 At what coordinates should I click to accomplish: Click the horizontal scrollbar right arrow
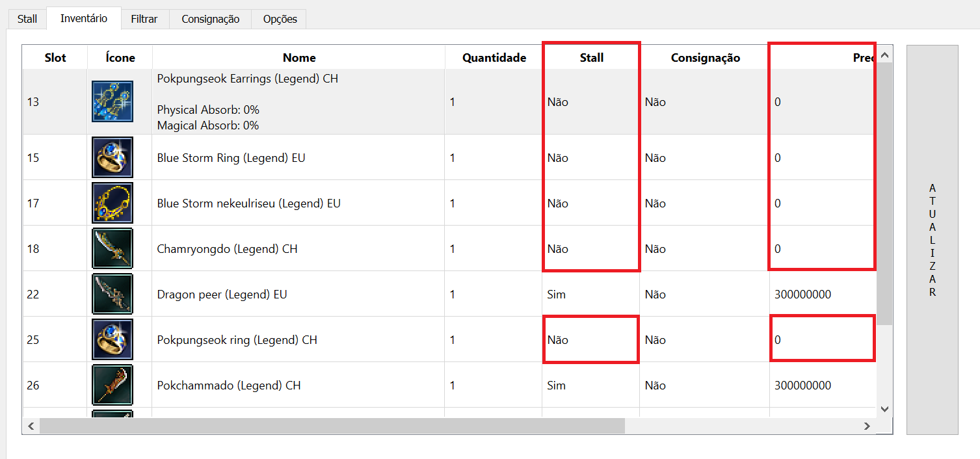point(867,426)
